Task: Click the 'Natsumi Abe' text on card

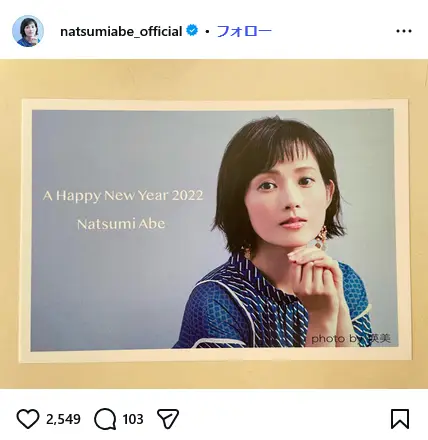Action: tap(121, 224)
